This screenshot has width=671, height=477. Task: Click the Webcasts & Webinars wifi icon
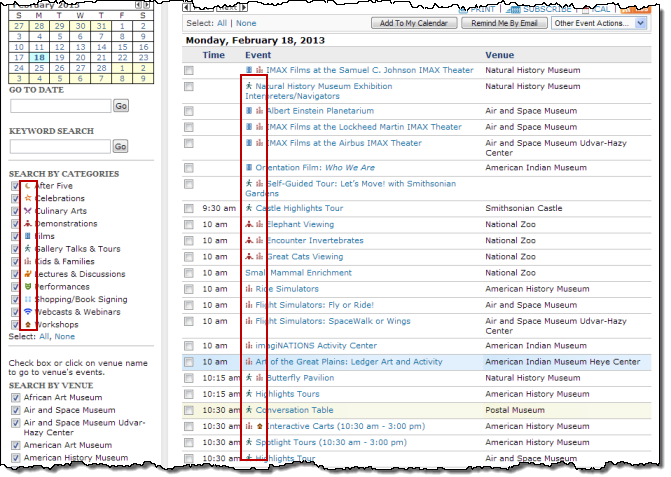coord(28,311)
